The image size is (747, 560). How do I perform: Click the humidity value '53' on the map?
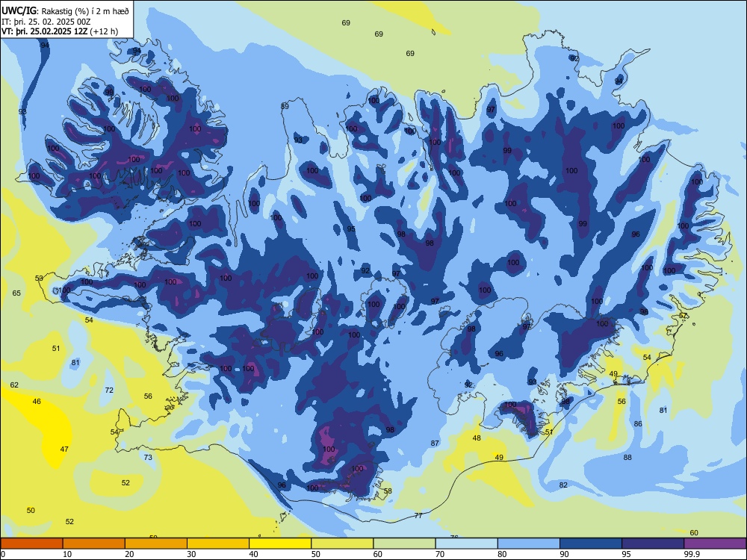tap(39, 278)
